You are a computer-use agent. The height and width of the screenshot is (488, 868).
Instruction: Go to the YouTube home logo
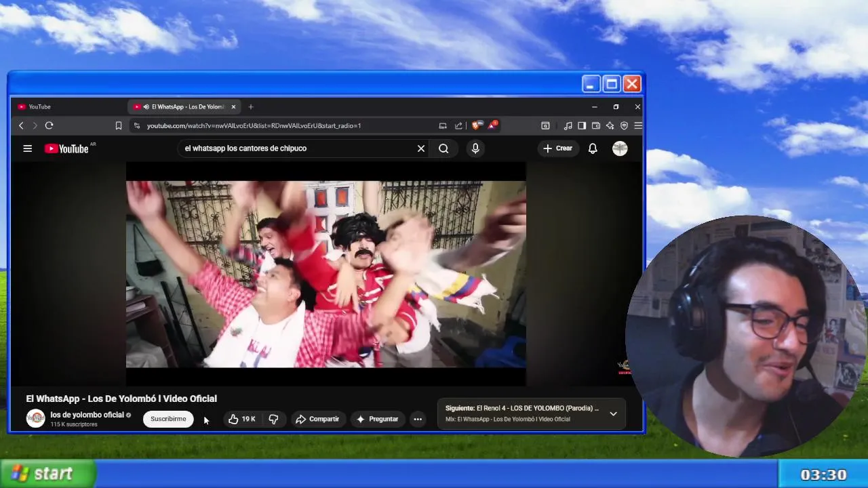[x=66, y=148]
